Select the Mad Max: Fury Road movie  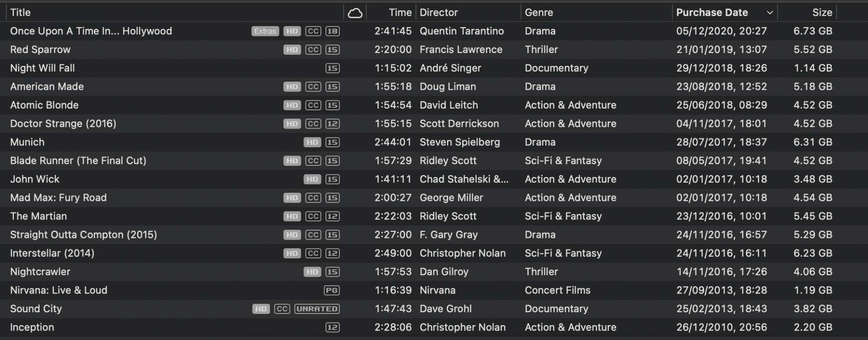point(58,198)
